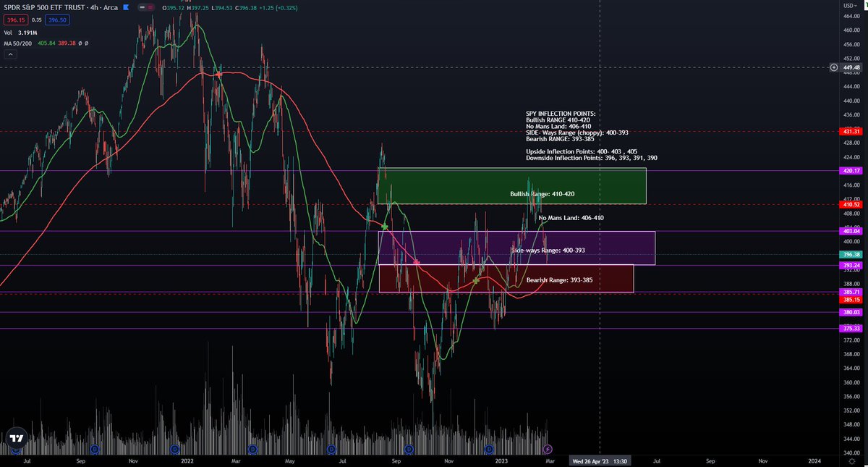Viewport: 868px width, 467px height.
Task: Click the purple event marker near Mar 2023
Action: 547,448
